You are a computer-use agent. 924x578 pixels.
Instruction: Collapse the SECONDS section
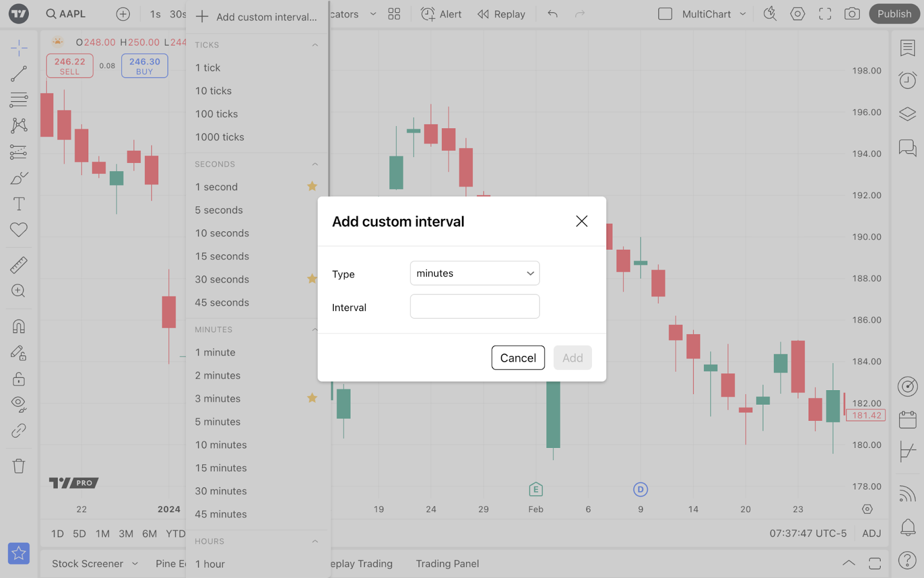coord(315,164)
